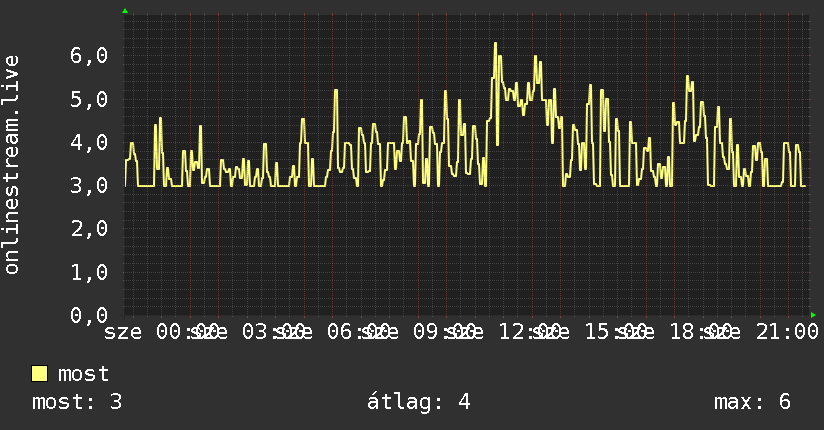
Task: Click the '21:00' x-axis time label
Action: pos(787,332)
